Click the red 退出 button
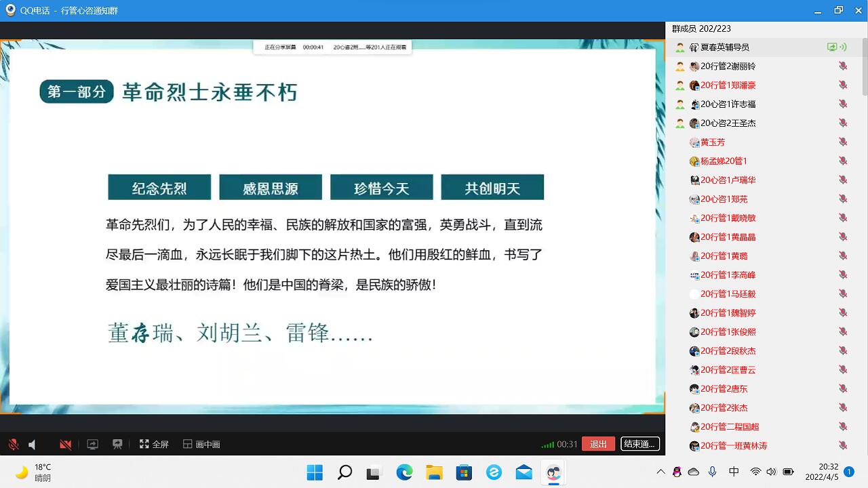The width and height of the screenshot is (868, 488). click(598, 444)
